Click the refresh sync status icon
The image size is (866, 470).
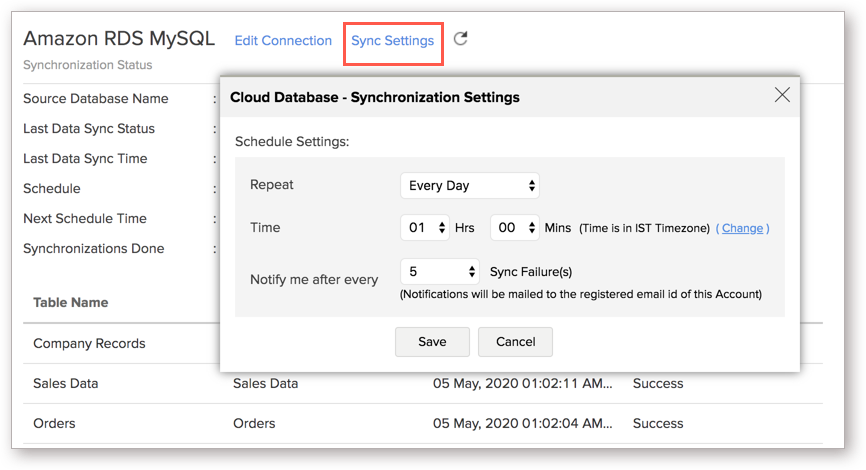pos(461,39)
